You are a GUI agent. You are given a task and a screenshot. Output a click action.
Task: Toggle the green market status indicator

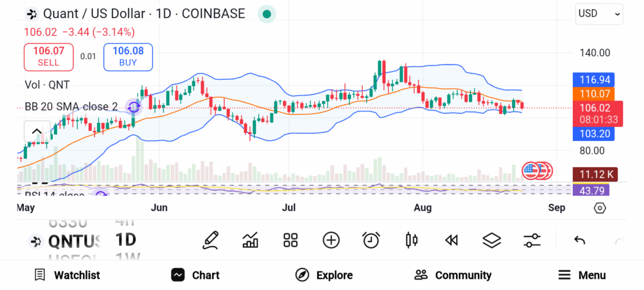[x=267, y=13]
